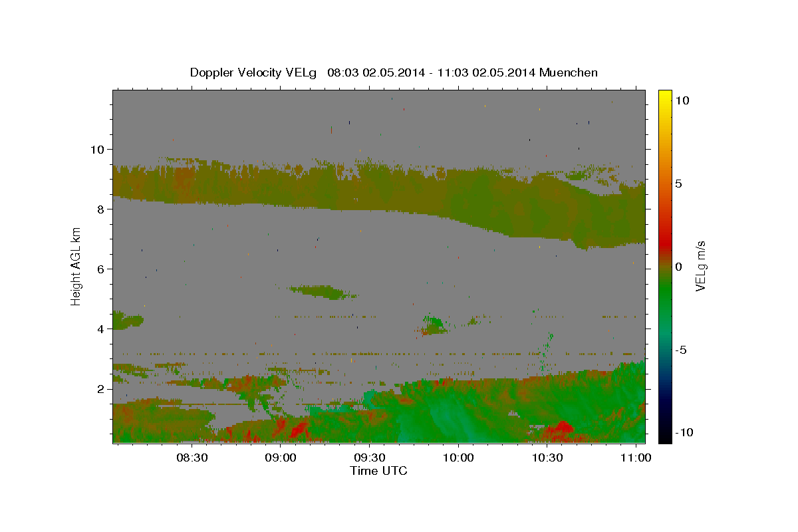Image resolution: width=798 pixels, height=532 pixels.
Task: Click the "Time UTC" axis label
Action: [379, 471]
